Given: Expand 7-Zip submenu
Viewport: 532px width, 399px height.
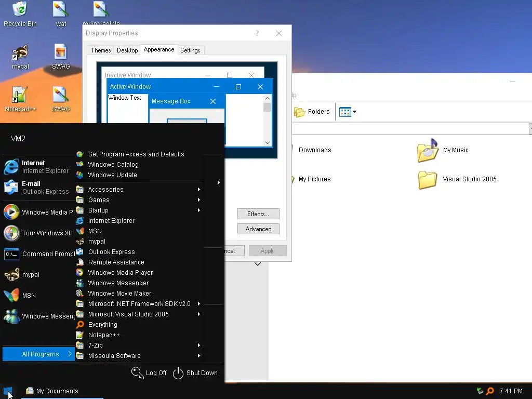Looking at the screenshot, I should 139,345.
